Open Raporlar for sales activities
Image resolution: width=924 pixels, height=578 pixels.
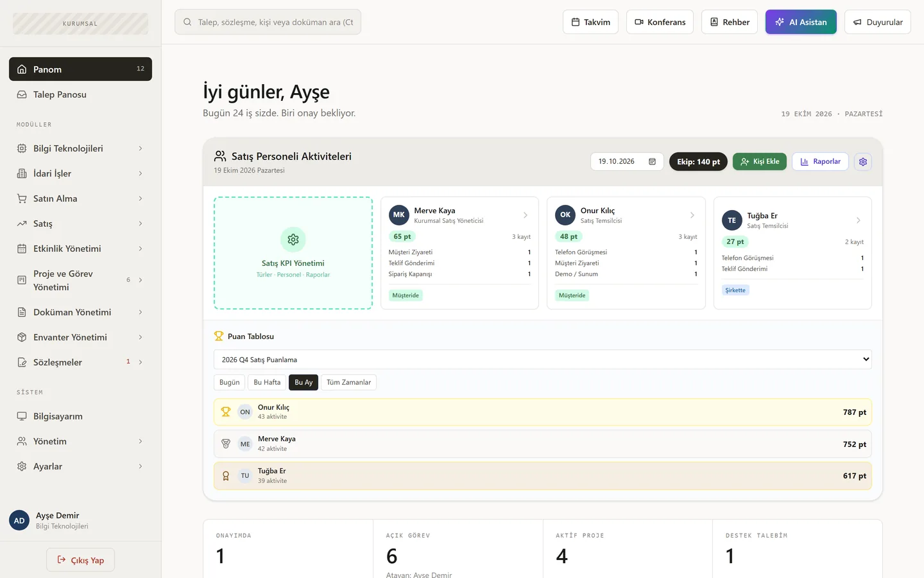tap(820, 162)
